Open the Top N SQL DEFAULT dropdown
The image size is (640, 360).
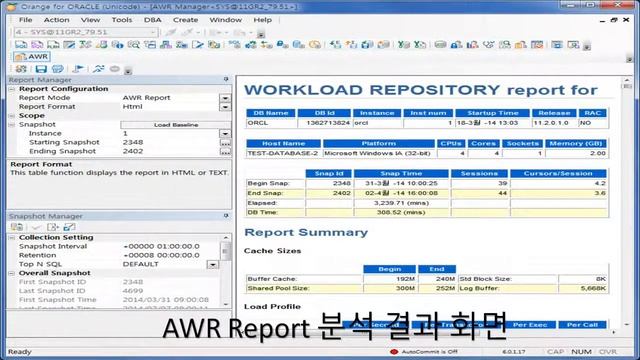tap(213, 264)
